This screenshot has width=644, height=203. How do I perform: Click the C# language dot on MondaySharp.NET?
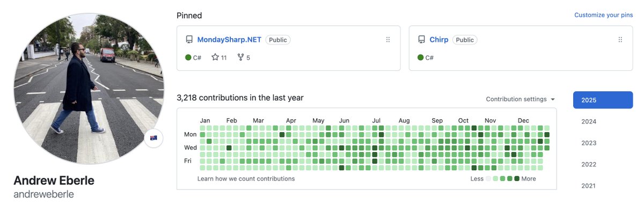point(188,57)
